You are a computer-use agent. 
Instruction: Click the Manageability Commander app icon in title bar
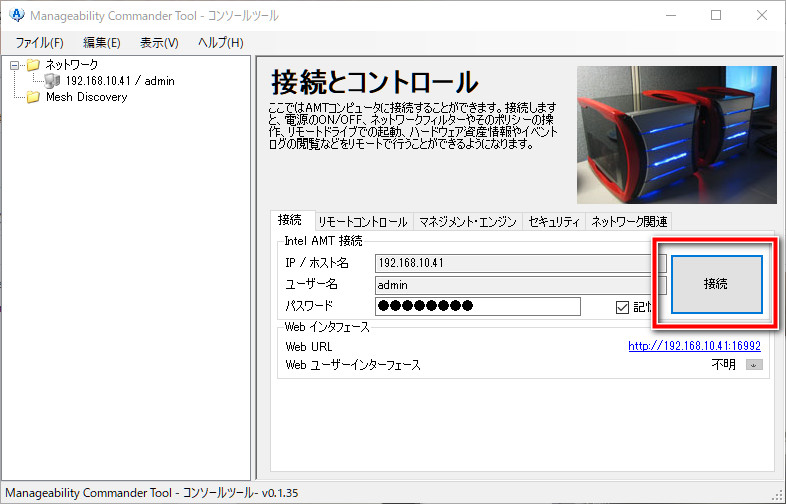(17, 15)
